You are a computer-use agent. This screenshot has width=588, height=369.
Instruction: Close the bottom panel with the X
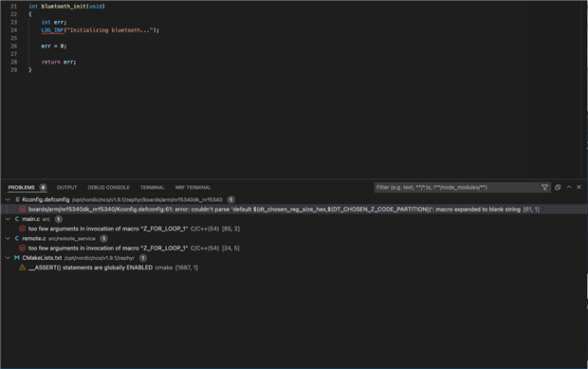click(x=579, y=187)
